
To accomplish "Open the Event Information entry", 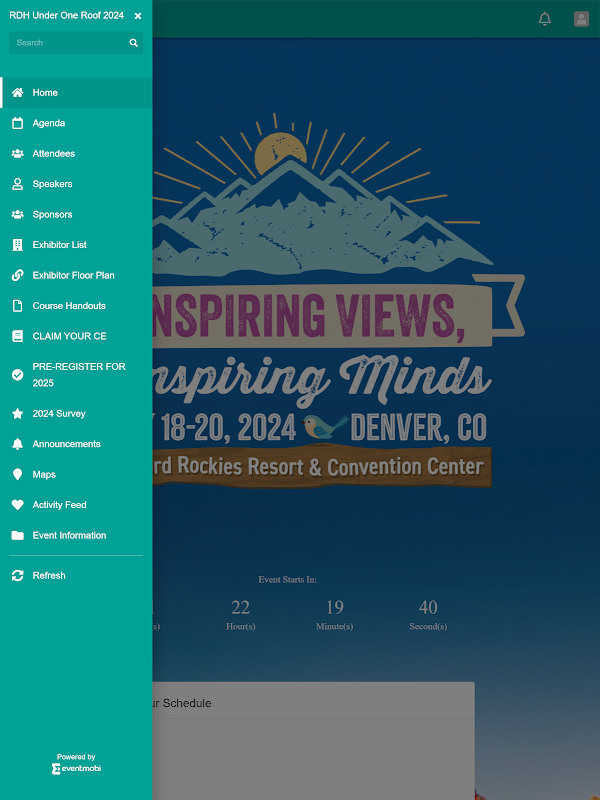I will tap(76, 535).
